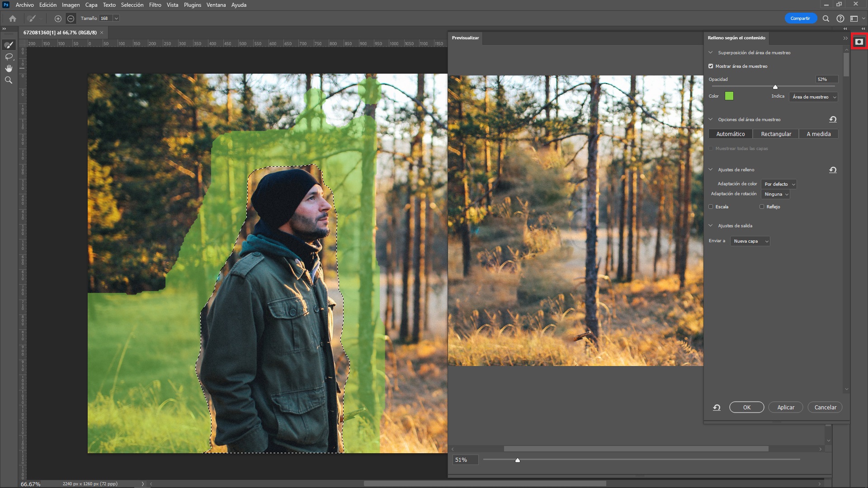The width and height of the screenshot is (868, 488).
Task: Click the red-highlighted panel icon at right
Action: pyautogui.click(x=859, y=42)
